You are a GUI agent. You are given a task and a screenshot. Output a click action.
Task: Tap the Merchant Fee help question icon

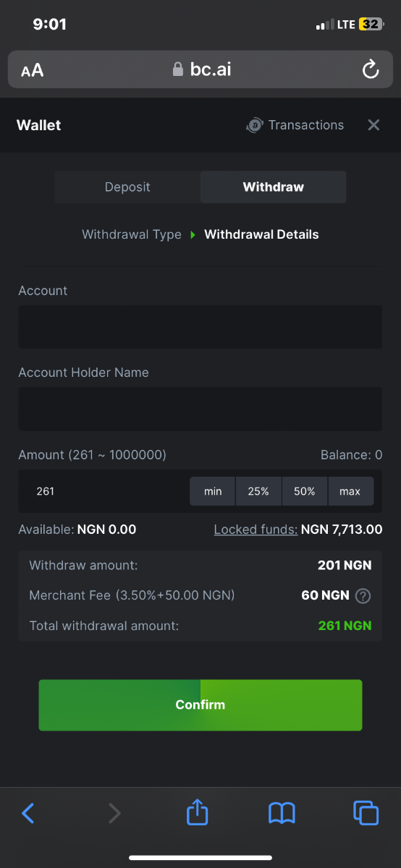363,596
